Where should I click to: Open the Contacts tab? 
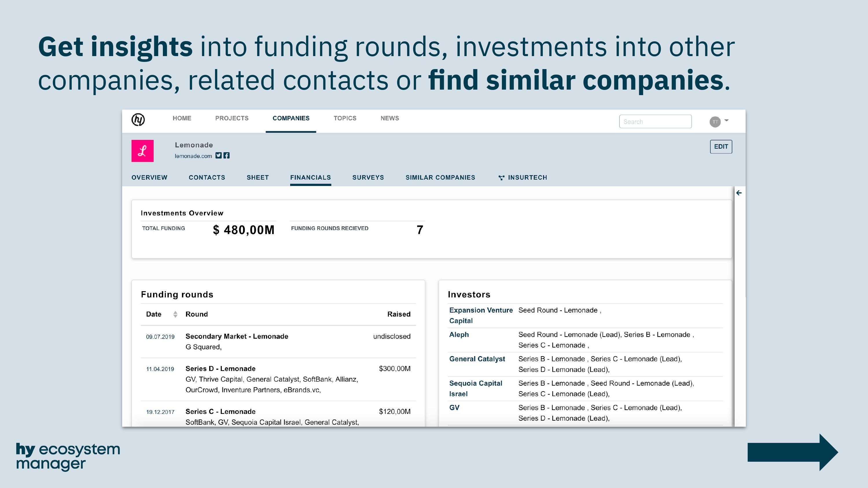coord(207,178)
